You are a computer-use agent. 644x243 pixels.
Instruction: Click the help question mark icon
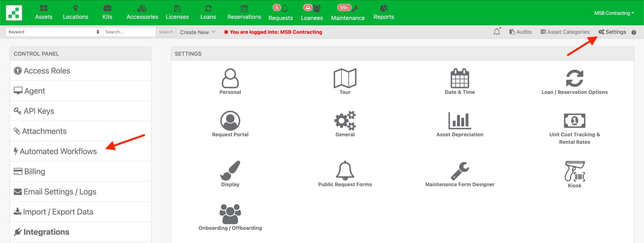(634, 32)
